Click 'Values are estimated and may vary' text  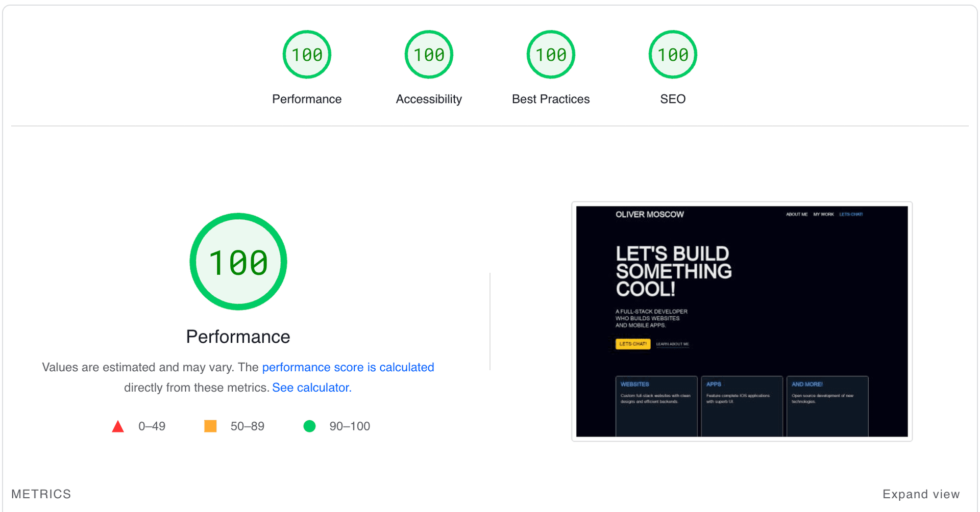click(138, 367)
